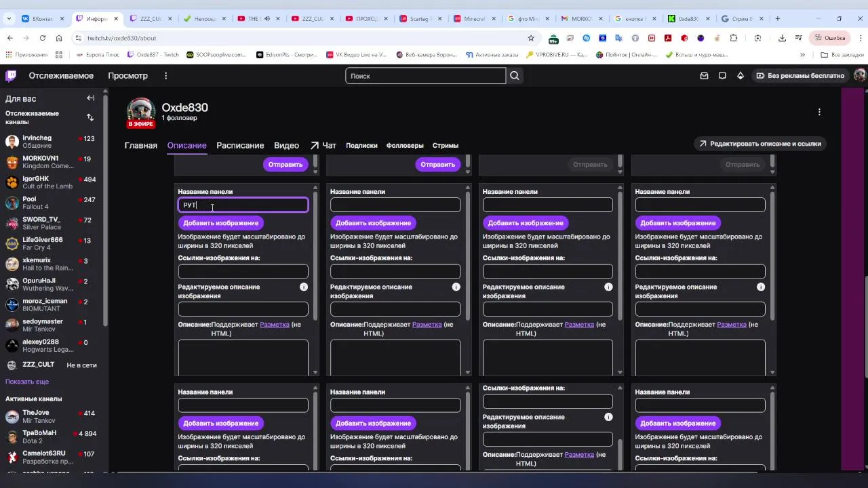Open MORKOVN1 channel in sidebar
Image resolution: width=868 pixels, height=488 pixels.
point(51,162)
